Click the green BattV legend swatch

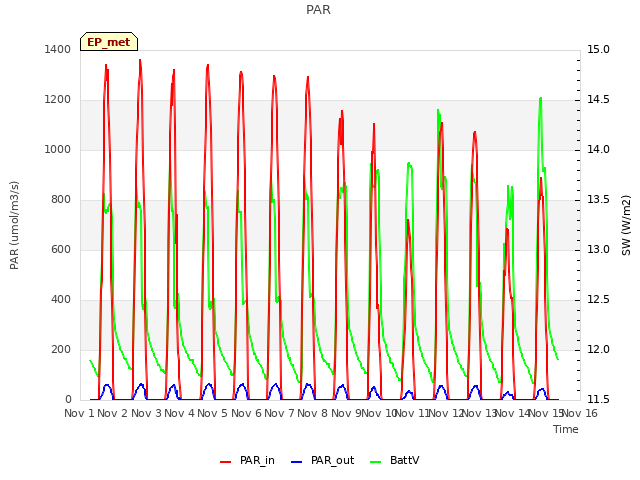(376, 462)
